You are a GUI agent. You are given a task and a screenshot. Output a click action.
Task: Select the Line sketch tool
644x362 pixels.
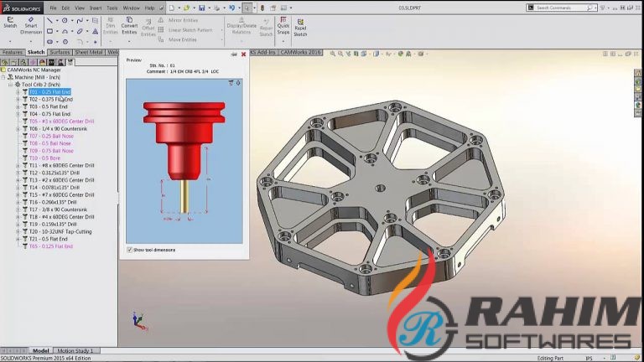coord(49,20)
